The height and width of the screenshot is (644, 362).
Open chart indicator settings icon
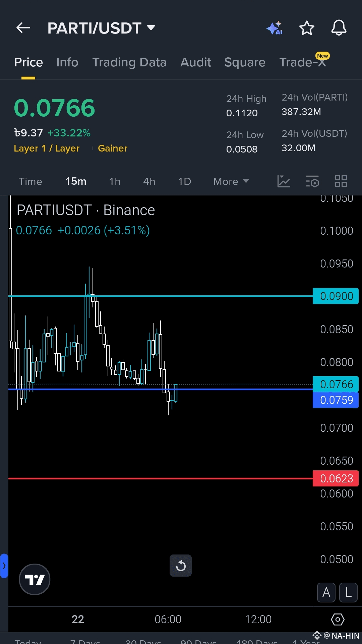(312, 181)
